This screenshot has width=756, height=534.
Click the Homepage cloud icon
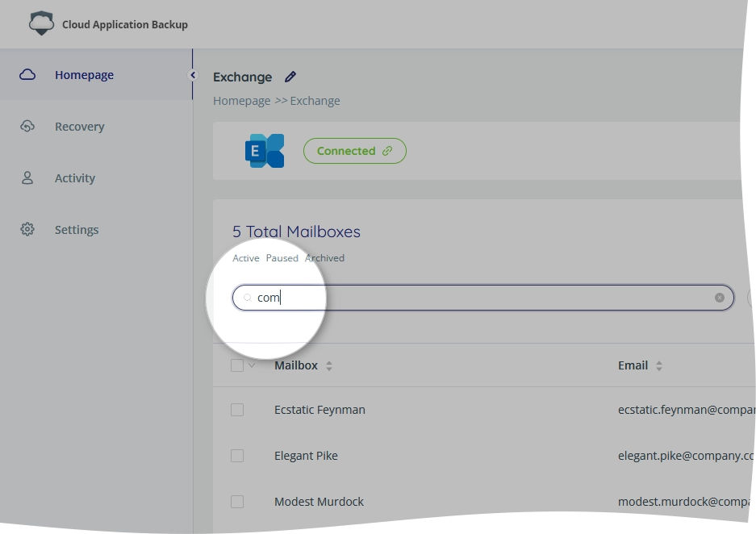pos(27,75)
